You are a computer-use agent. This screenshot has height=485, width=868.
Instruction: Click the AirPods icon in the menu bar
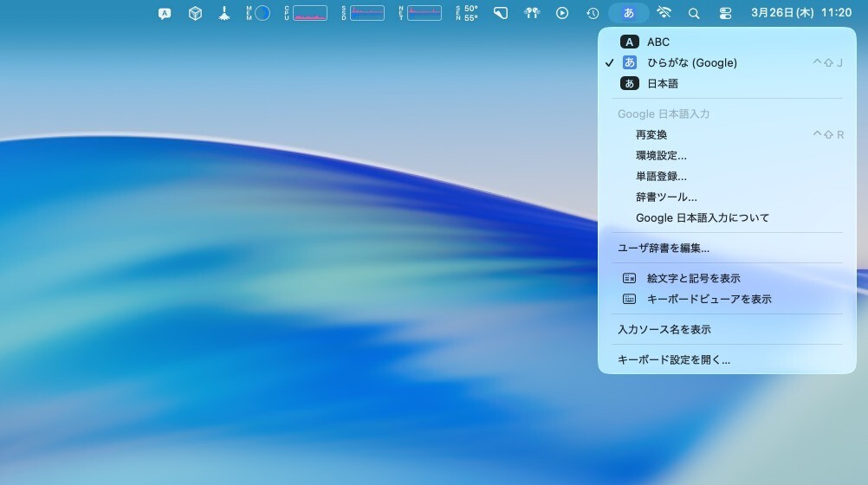[x=532, y=13]
